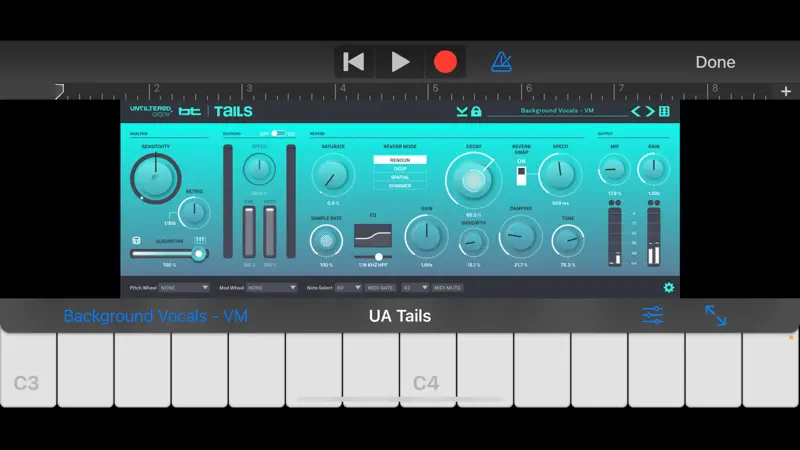The height and width of the screenshot is (450, 800).
Task: Select the drum algorithm icon
Action: (136, 240)
